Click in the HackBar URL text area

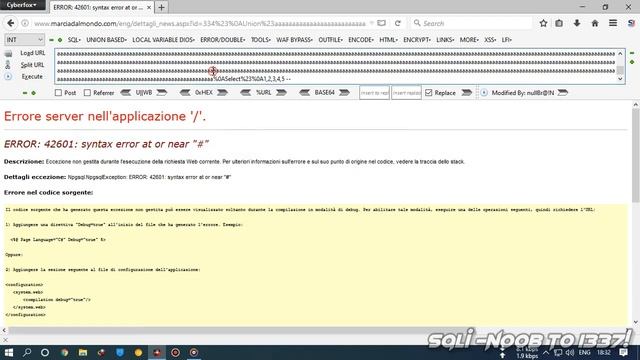336,66
